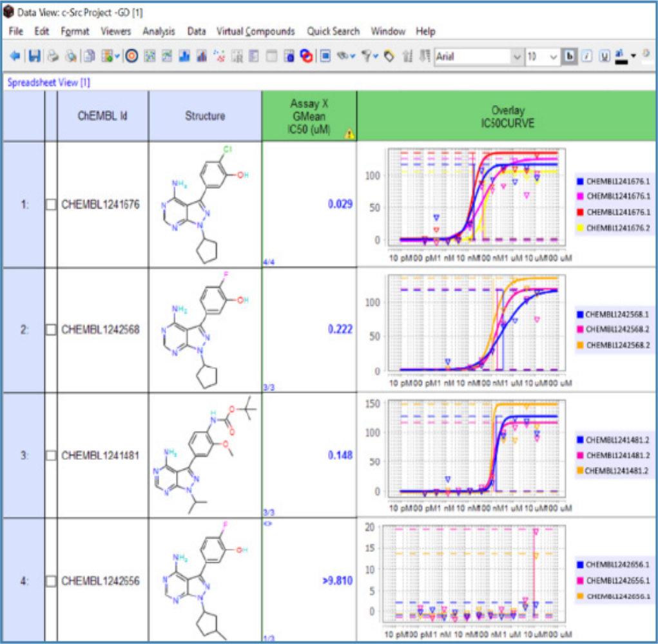
Task: Click the IC50 value 0.029
Action: click(x=340, y=204)
